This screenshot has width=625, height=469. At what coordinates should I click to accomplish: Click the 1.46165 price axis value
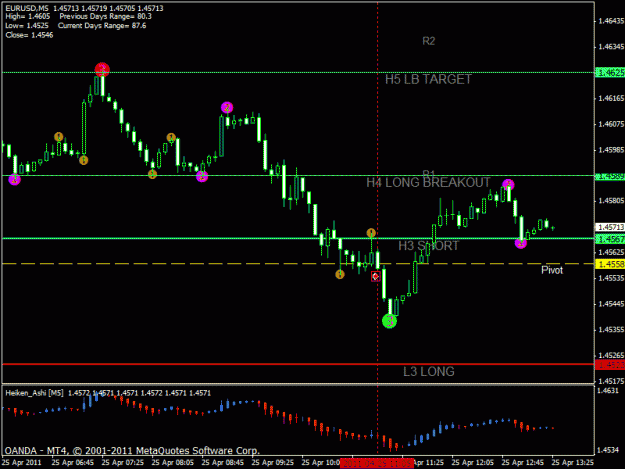[611, 98]
